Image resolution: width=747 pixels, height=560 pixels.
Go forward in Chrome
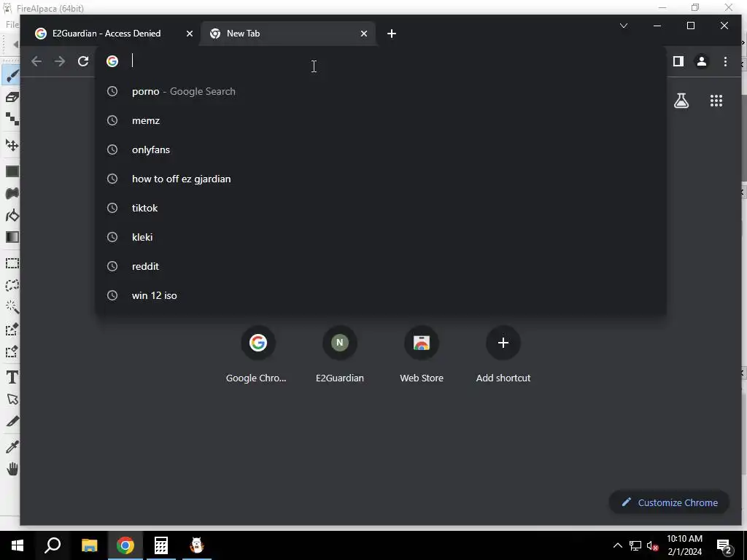click(x=60, y=61)
